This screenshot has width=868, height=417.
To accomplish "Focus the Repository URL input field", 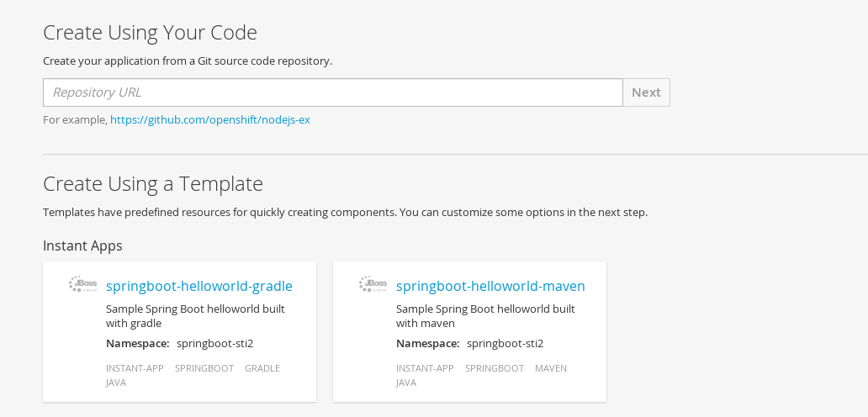I will pos(332,92).
